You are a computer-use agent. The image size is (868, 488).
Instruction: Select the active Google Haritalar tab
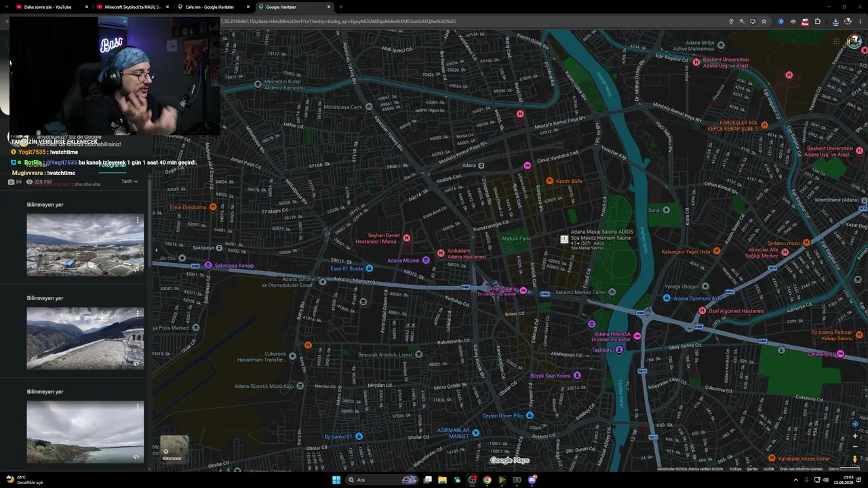(294, 7)
